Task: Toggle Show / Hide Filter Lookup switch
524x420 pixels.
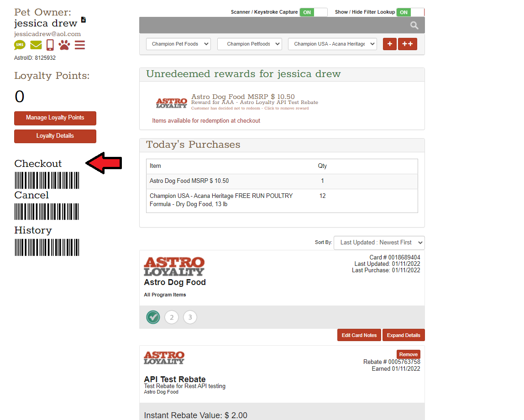Action: tap(410, 12)
